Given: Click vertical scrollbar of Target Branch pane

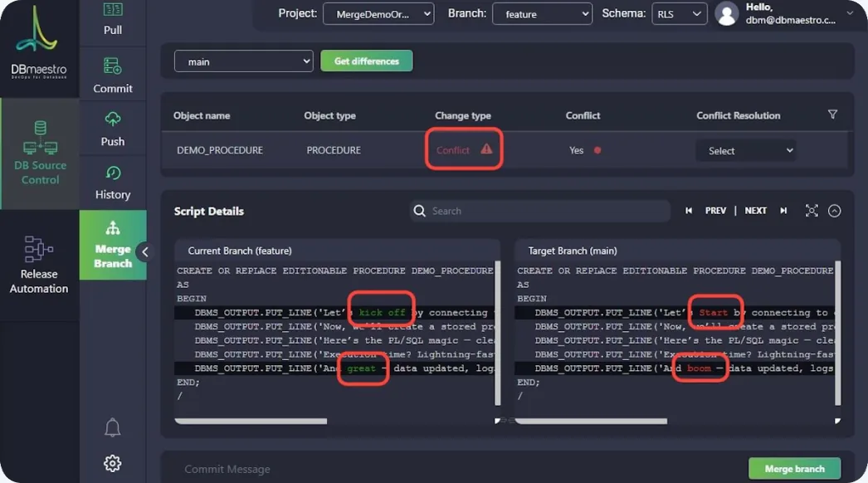Looking at the screenshot, I should pos(837,333).
